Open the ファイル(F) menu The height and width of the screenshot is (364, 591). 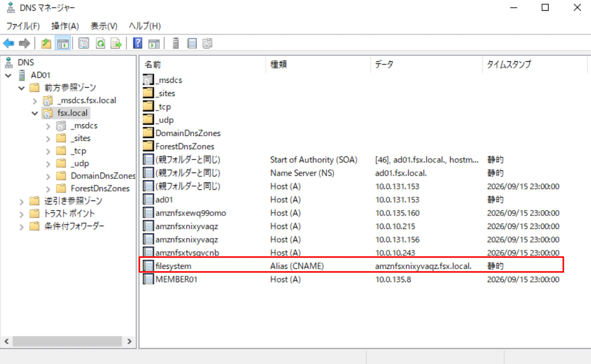23,26
